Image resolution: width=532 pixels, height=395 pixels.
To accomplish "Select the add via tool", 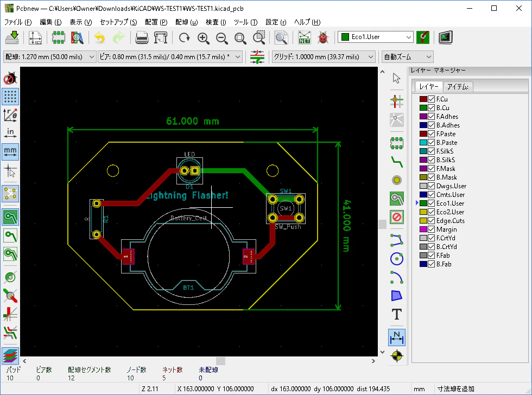I will coord(397,180).
